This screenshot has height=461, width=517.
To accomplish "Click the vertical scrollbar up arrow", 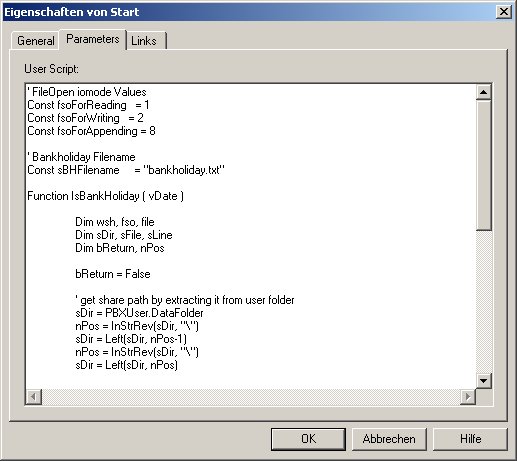I will [484, 92].
